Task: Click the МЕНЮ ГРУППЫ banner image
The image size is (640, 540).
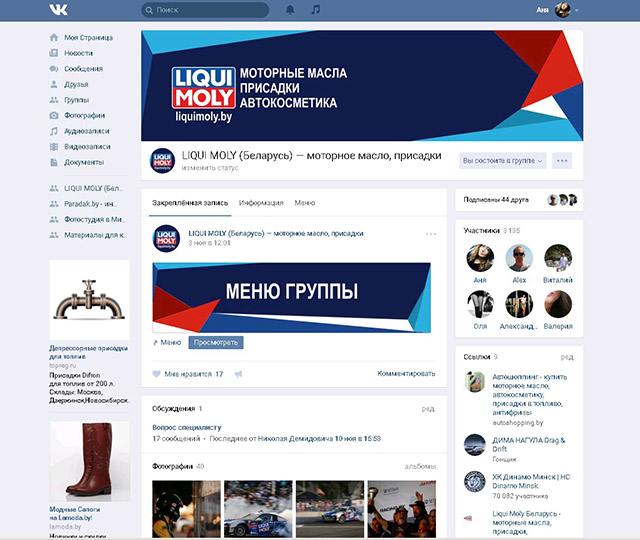Action: point(291,298)
